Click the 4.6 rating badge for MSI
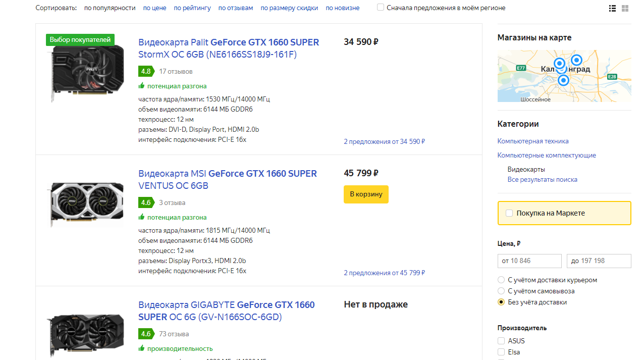The width and height of the screenshot is (644, 360). point(146,202)
